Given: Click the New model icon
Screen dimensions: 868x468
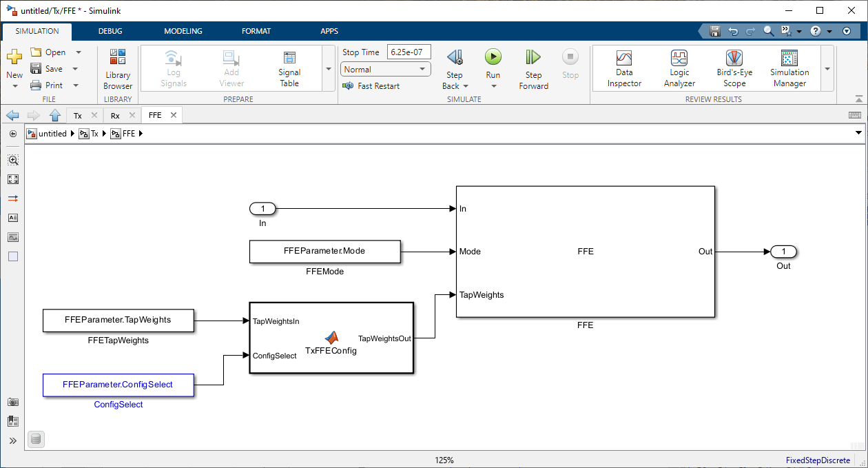Looking at the screenshot, I should (14, 59).
